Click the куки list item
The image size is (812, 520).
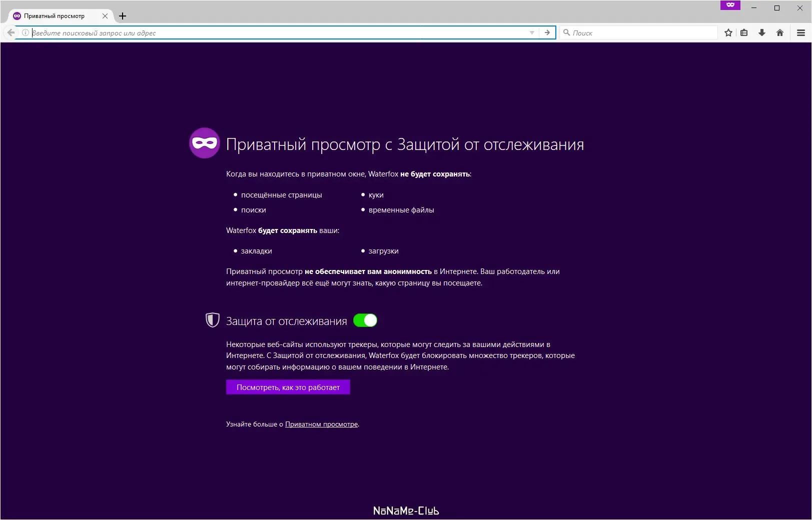[376, 195]
